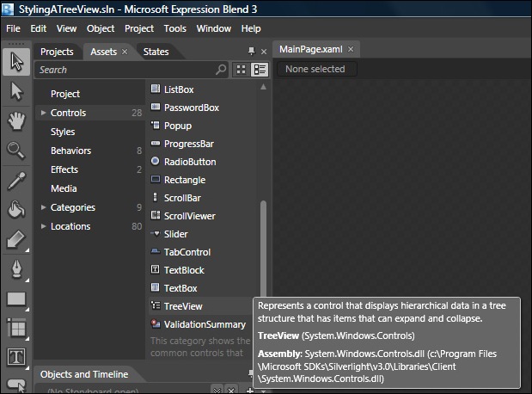Click the RadioButton control icon
Image resolution: width=532 pixels, height=394 pixels.
pyautogui.click(x=156, y=161)
